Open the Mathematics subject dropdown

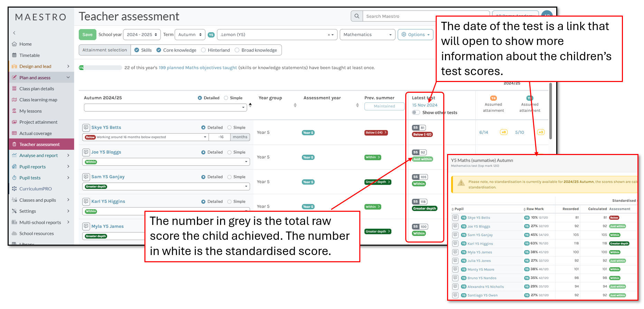[367, 35]
